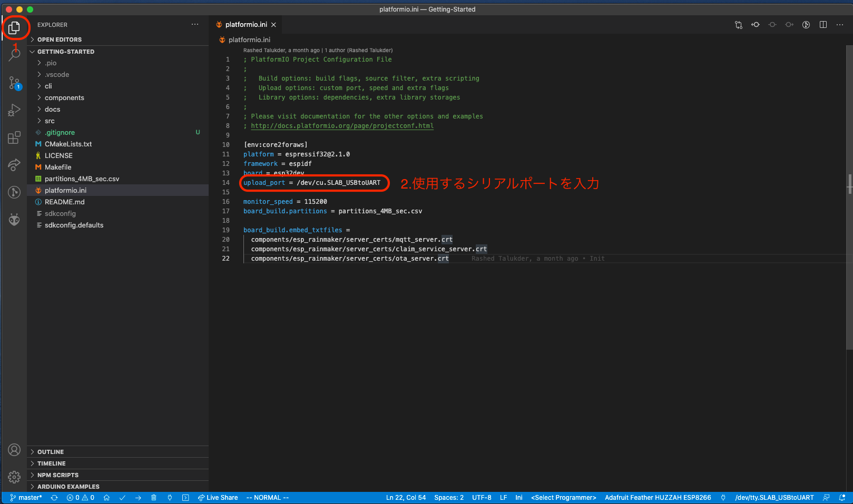Click the PlatformIO Upload arrow in status bar
The width and height of the screenshot is (853, 504).
point(138,498)
